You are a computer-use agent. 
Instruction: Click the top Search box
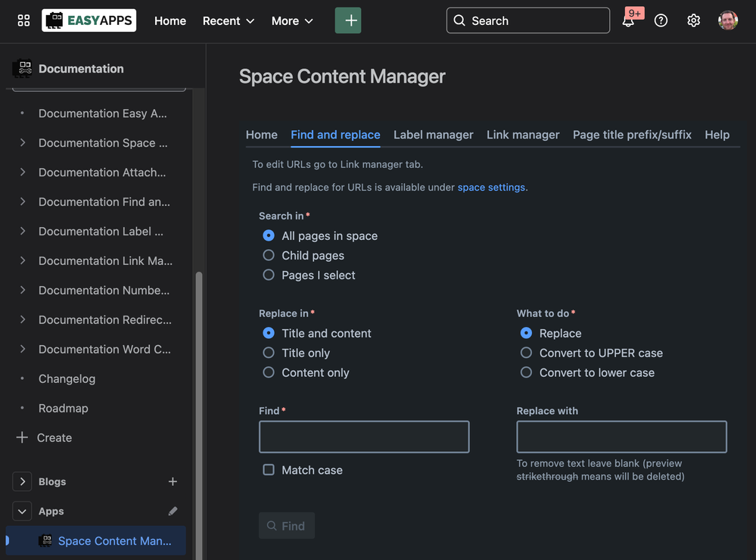[528, 20]
